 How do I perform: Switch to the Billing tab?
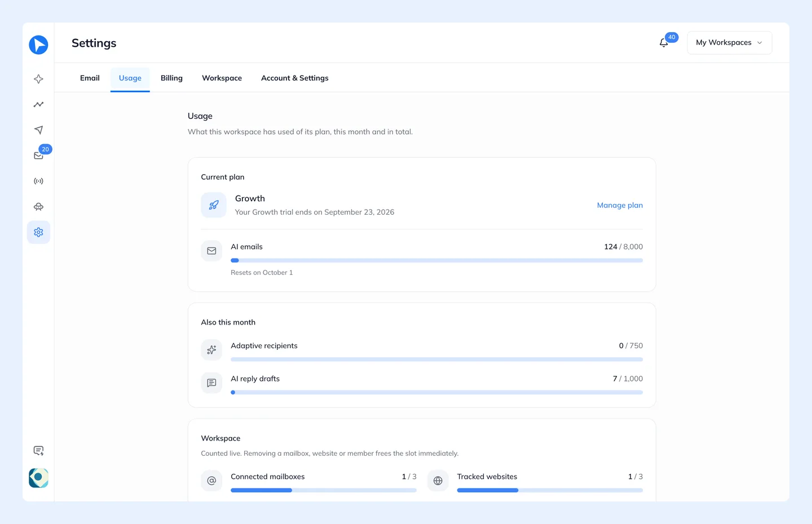171,78
